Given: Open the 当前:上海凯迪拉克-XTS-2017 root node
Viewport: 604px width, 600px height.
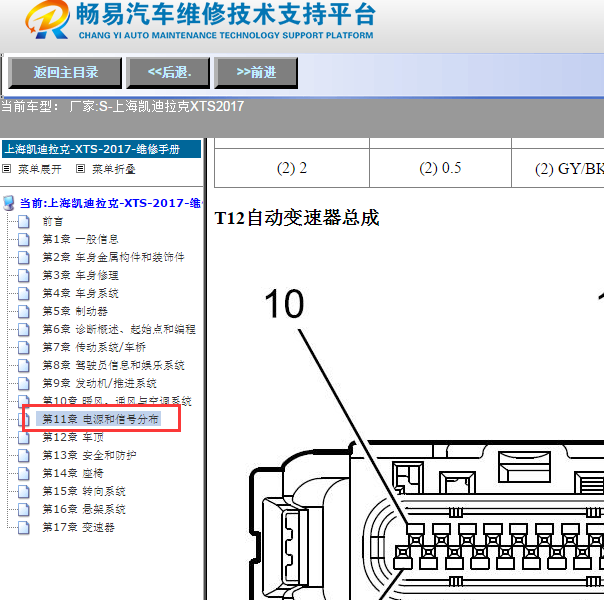Looking at the screenshot, I should tap(111, 203).
